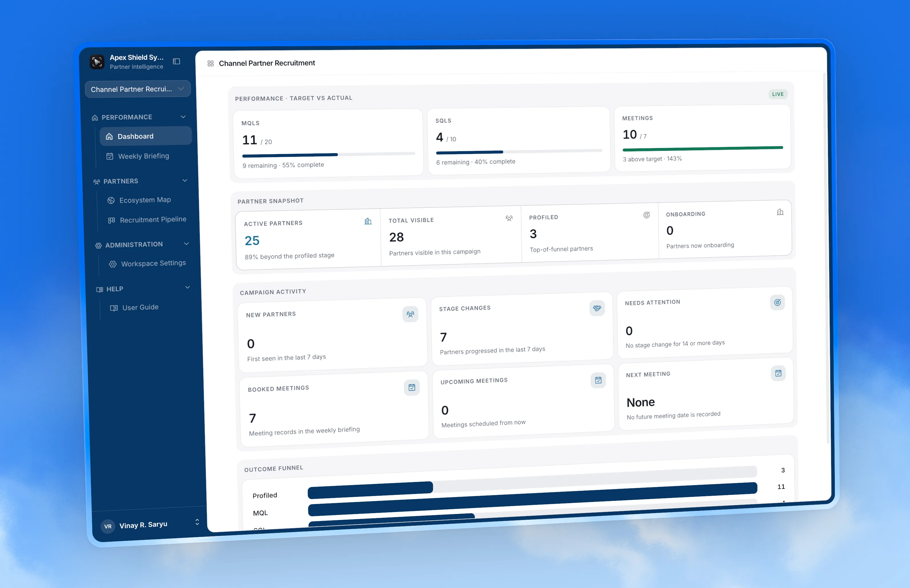
Task: Click the Active Partners building icon
Action: [x=368, y=221]
